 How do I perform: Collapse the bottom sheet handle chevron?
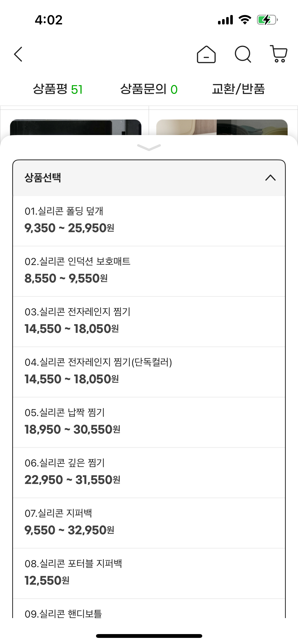149,147
